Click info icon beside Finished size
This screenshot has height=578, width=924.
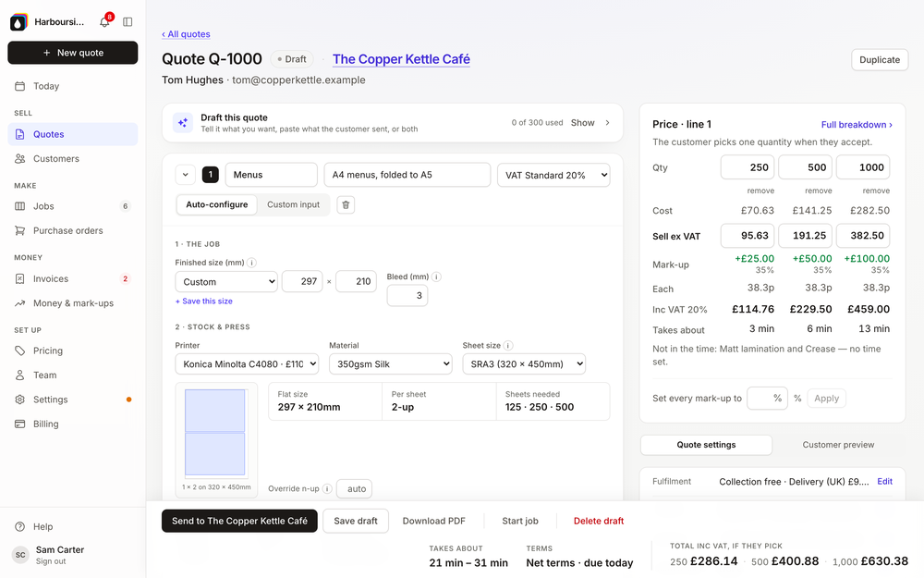[251, 263]
